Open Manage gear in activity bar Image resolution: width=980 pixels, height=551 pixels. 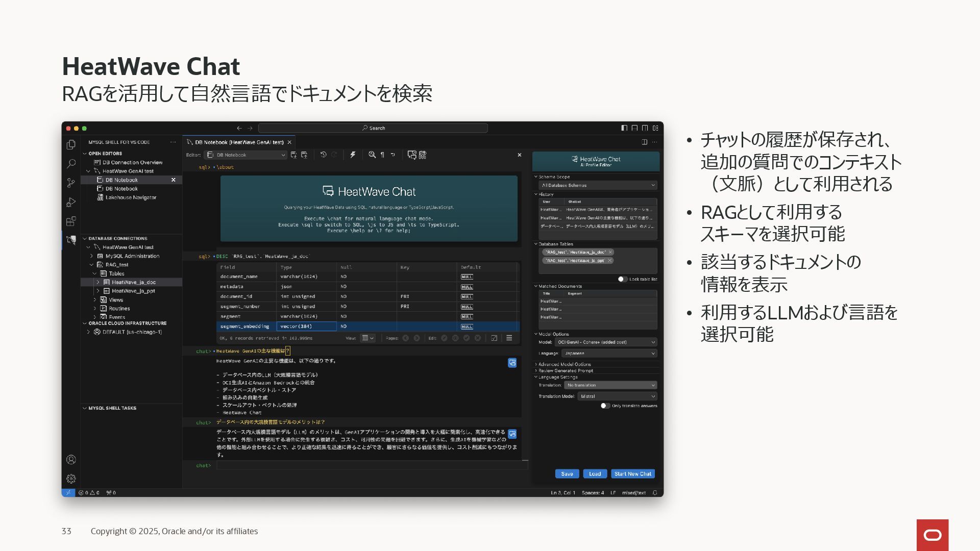coord(71,479)
